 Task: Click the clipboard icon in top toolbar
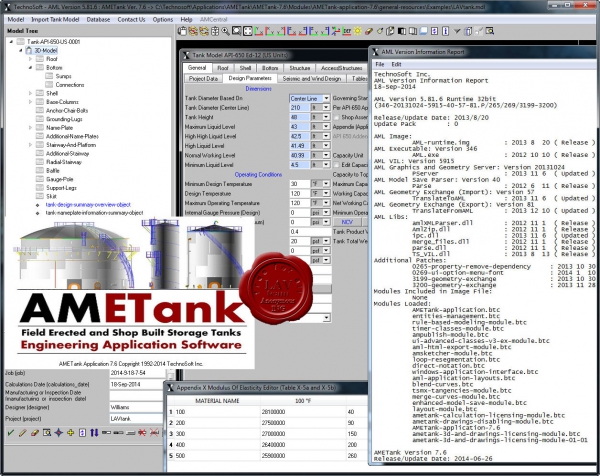(x=182, y=31)
